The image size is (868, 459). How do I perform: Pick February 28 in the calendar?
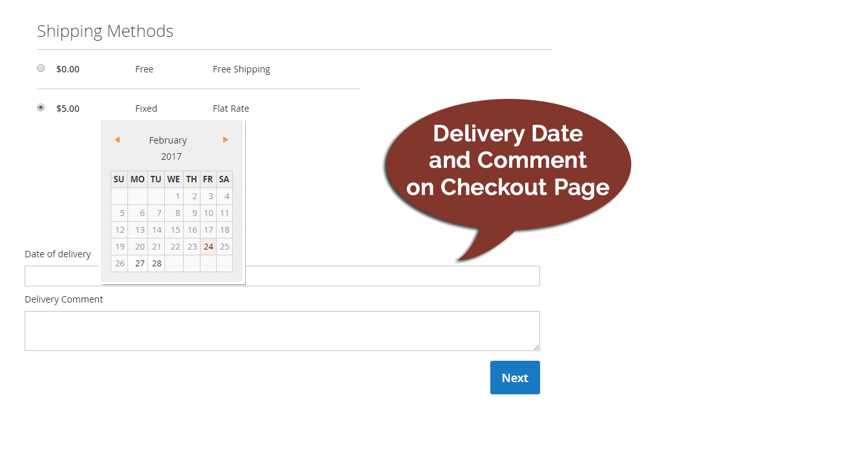tap(157, 263)
